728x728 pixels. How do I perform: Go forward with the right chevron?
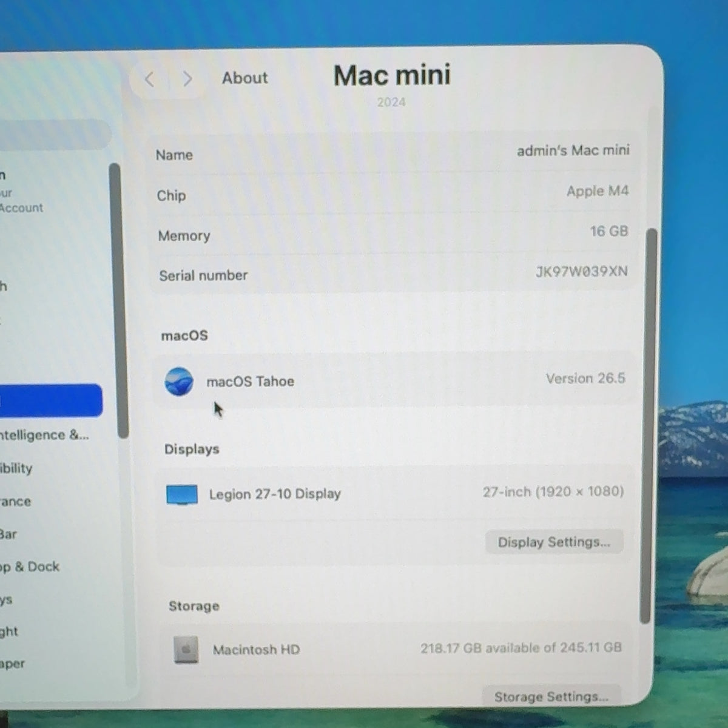(187, 79)
